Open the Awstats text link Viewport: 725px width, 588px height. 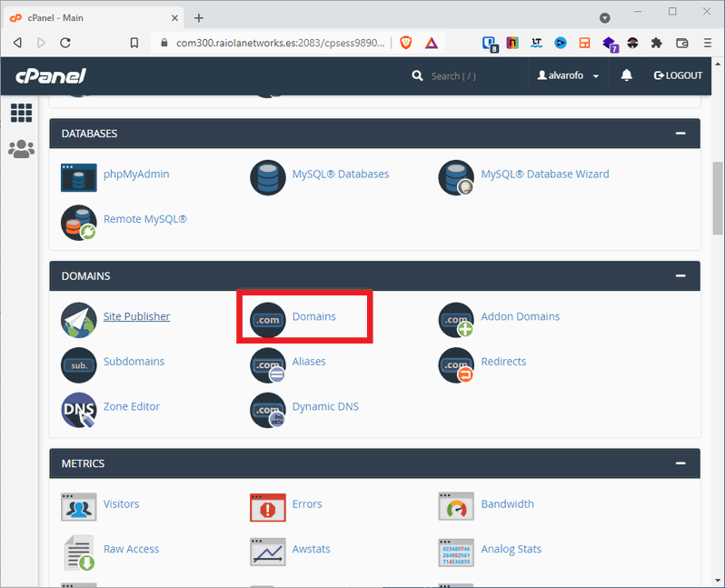(x=312, y=549)
